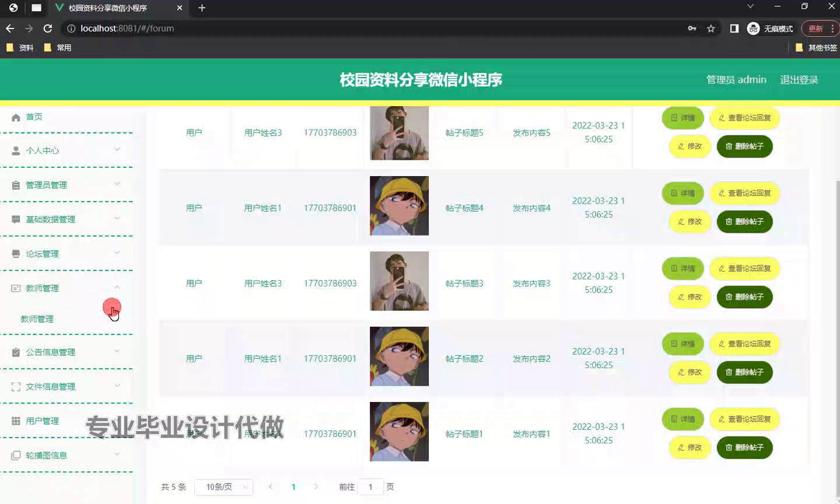The image size is (840, 504).
Task: Click 删除帖子 for 帖子标题5
Action: tap(744, 146)
